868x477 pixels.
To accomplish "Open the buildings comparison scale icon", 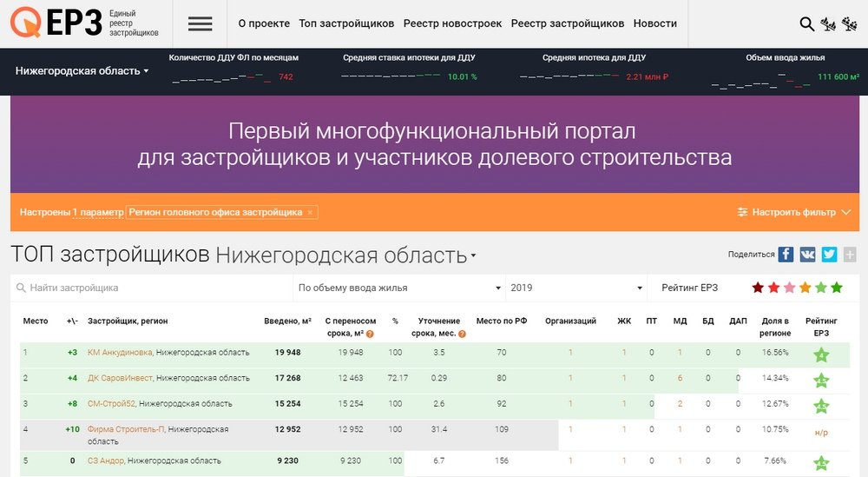I will (x=828, y=23).
